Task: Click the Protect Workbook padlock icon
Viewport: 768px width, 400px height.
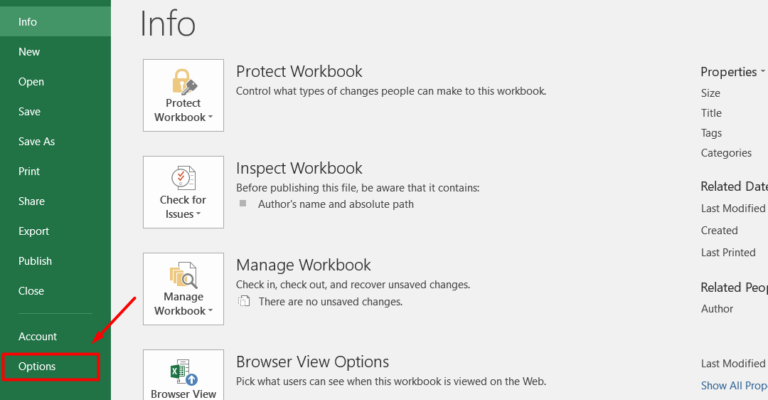Action: [x=183, y=80]
